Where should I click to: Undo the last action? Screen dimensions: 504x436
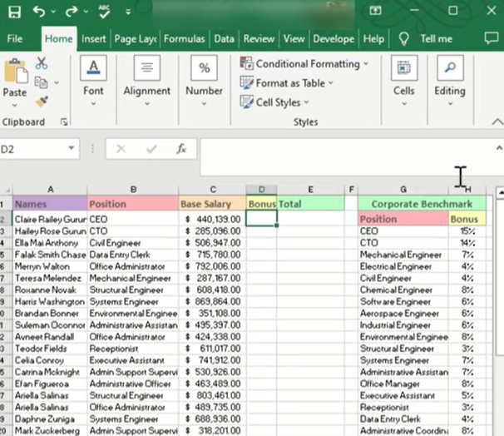[x=40, y=12]
